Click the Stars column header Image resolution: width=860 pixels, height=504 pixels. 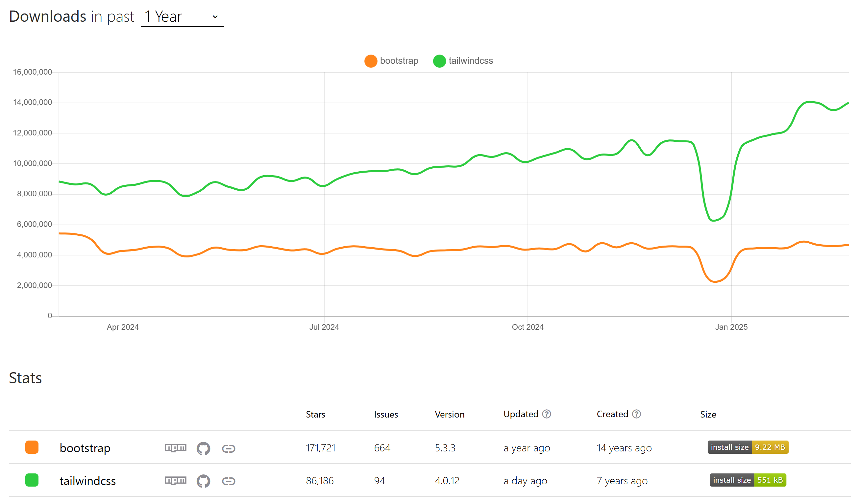click(315, 414)
